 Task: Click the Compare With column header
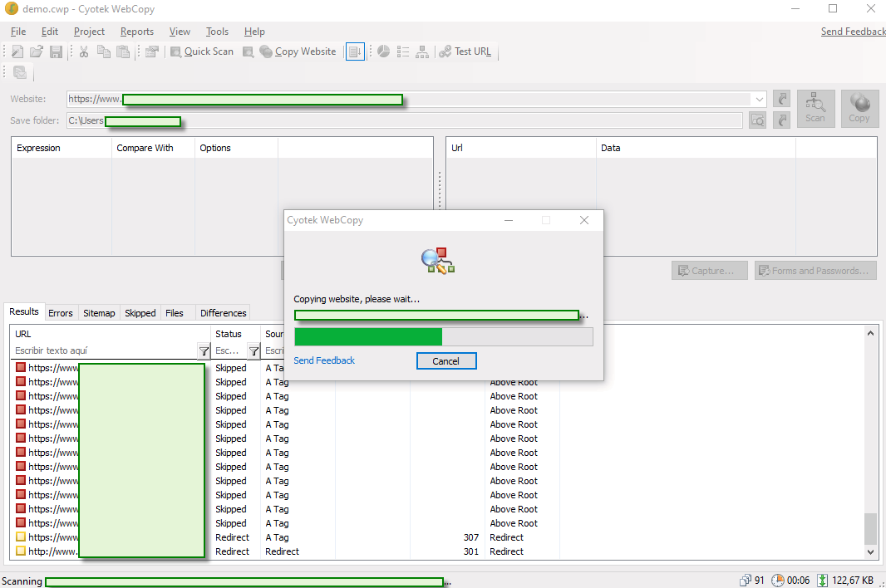pyautogui.click(x=153, y=148)
